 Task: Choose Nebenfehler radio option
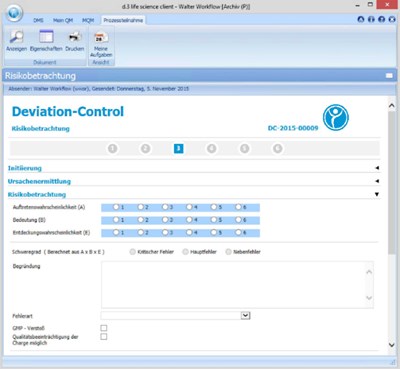click(x=228, y=252)
